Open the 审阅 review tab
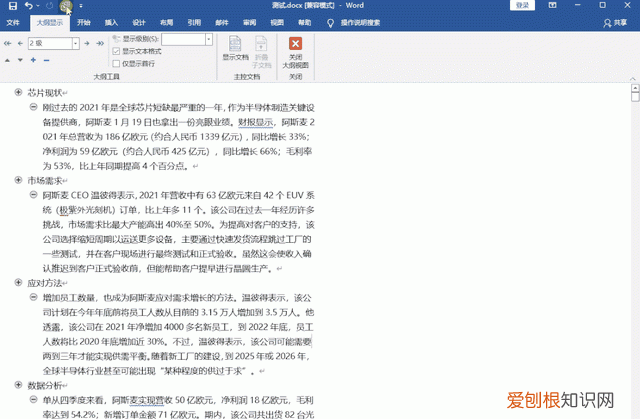The width and height of the screenshot is (640, 419). [249, 23]
